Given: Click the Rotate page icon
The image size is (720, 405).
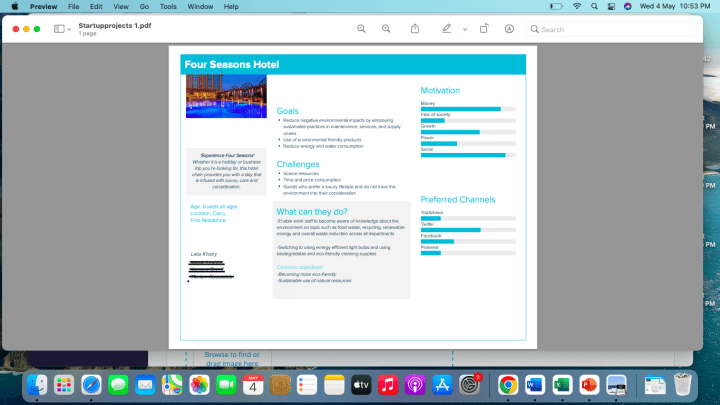Looking at the screenshot, I should click(x=484, y=29).
